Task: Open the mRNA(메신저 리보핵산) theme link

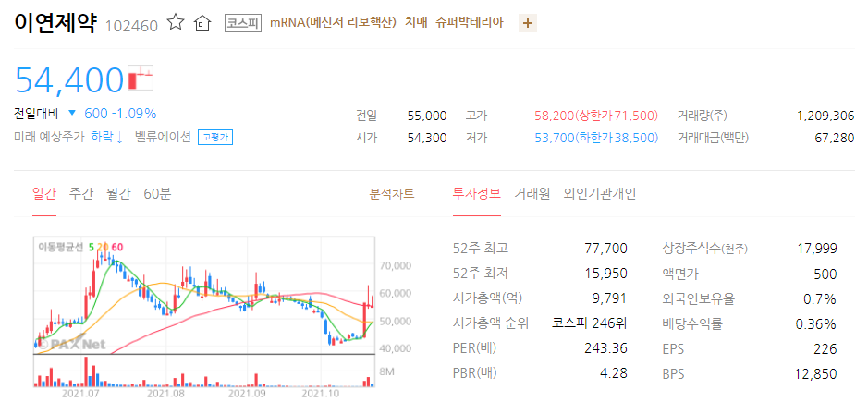Action: point(334,23)
